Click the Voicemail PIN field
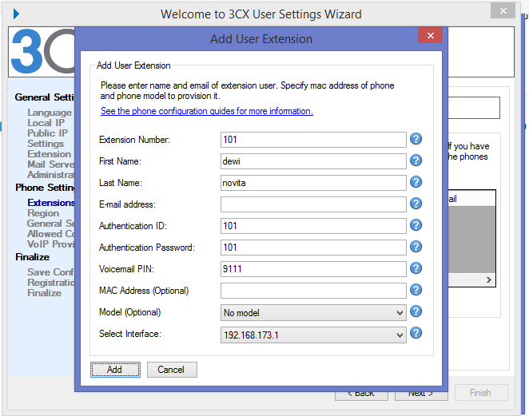This screenshot has height=420, width=529. click(x=313, y=269)
